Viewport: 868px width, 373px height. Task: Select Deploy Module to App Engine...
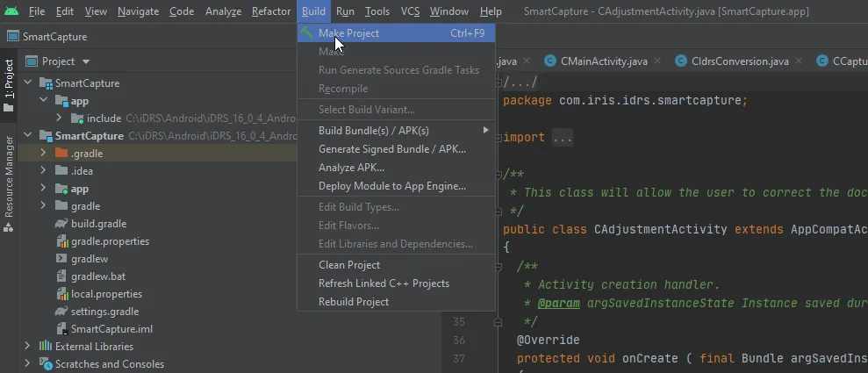pos(397,186)
